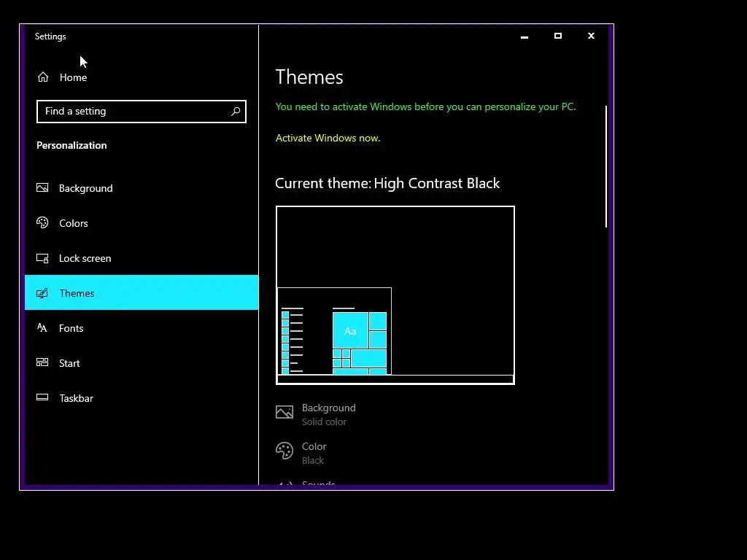
Task: Select the Themes sidebar item
Action: [142, 292]
